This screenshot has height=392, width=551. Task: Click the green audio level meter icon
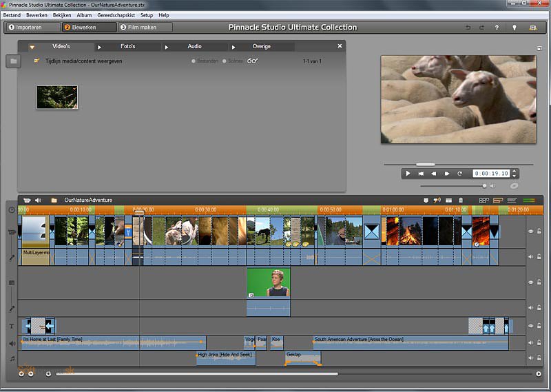tap(529, 200)
